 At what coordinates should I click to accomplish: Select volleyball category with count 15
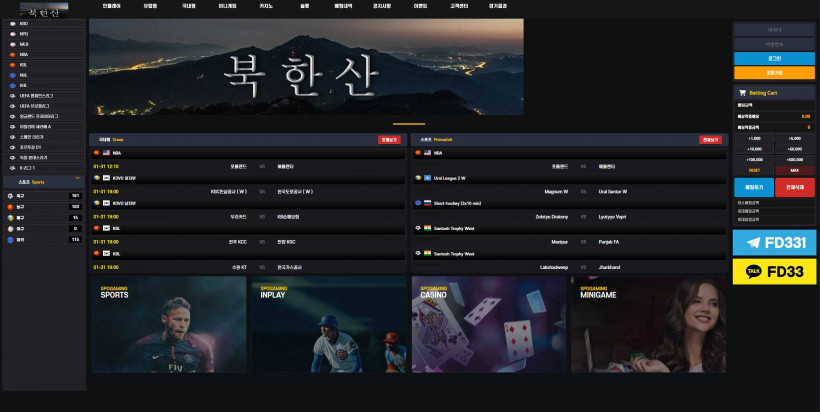pos(44,218)
